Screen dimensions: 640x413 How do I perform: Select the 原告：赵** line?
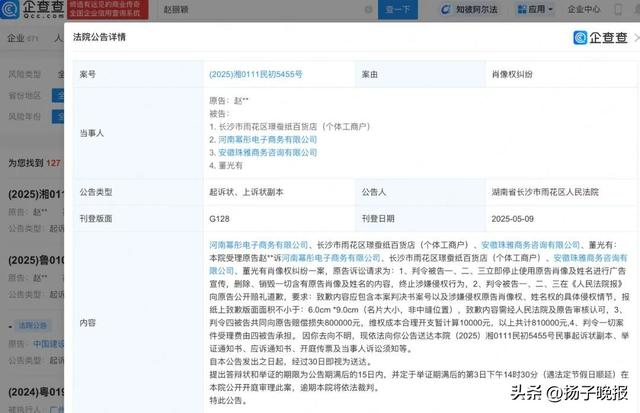tap(229, 100)
